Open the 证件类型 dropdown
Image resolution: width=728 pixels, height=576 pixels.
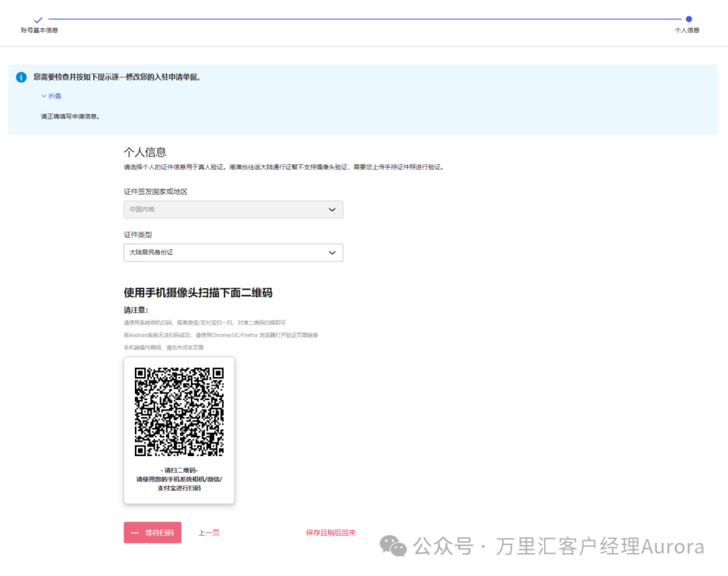(x=233, y=252)
